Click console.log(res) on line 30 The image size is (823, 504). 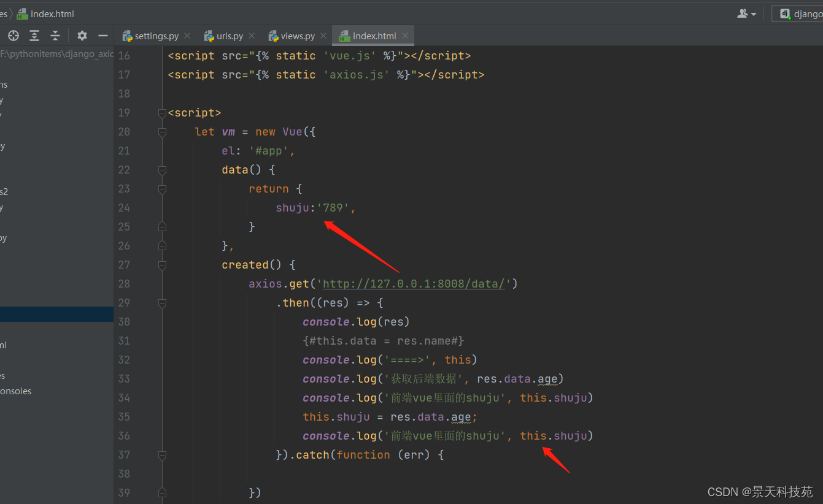pyautogui.click(x=356, y=322)
